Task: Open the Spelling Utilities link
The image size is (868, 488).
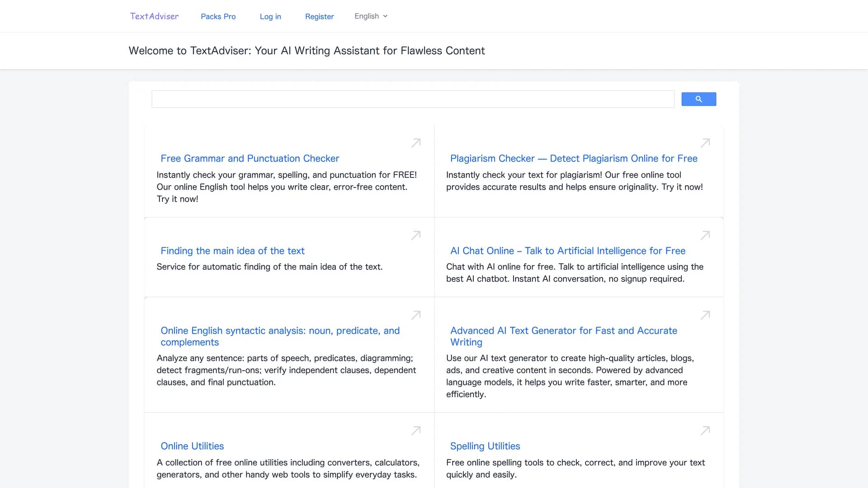Action: pos(485,446)
